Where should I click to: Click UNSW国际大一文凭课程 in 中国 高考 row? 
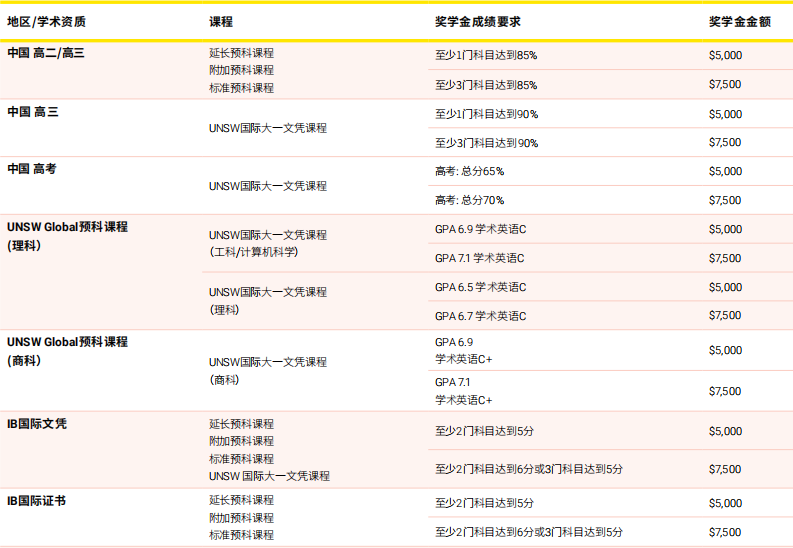(x=268, y=186)
